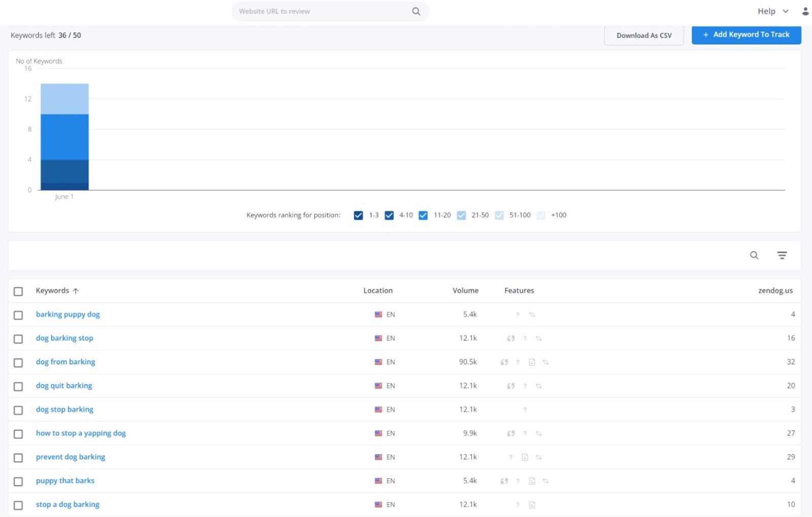Open the stop a dog barking keyword link
This screenshot has height=517, width=812.
67,505
